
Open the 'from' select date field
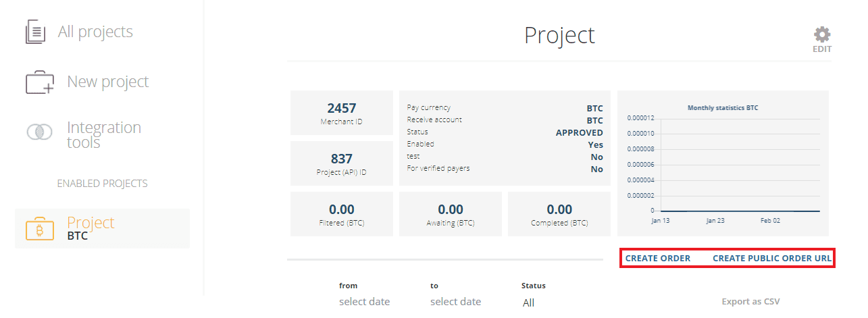click(x=365, y=302)
